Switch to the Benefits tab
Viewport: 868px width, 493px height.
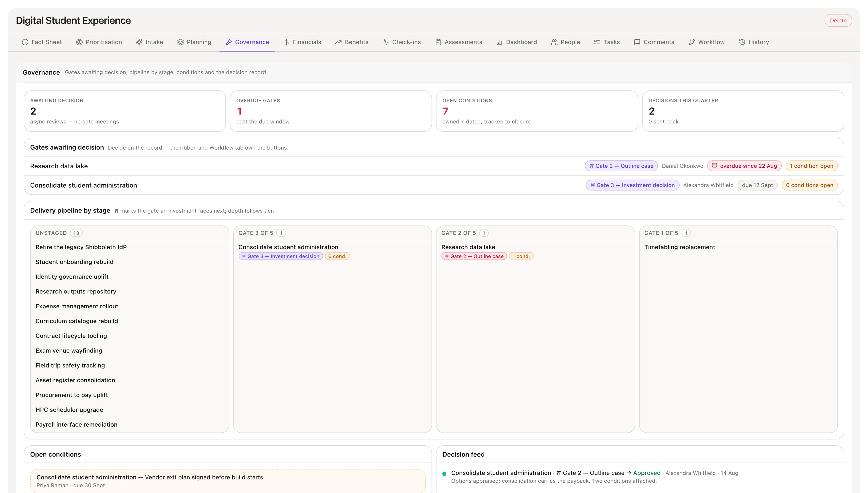click(x=352, y=42)
